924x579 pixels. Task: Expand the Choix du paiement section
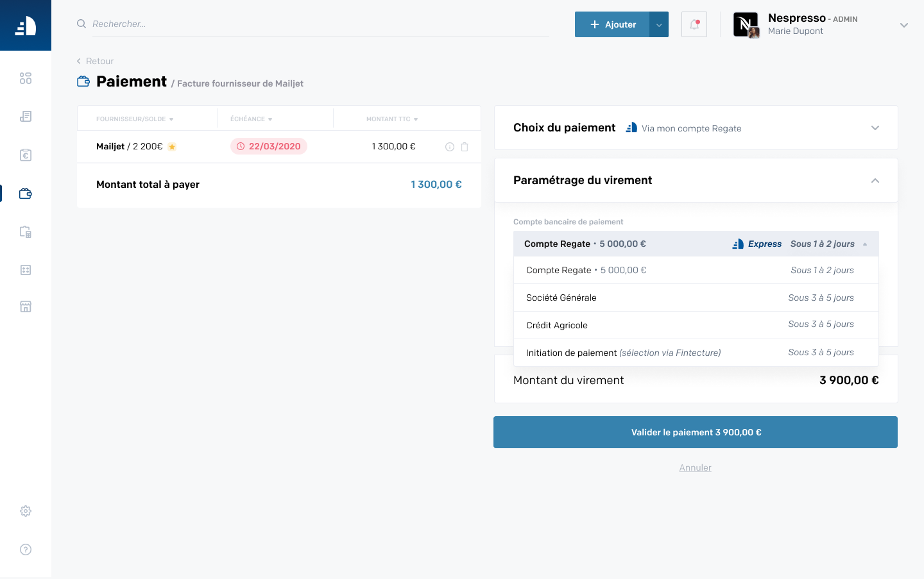pos(875,128)
